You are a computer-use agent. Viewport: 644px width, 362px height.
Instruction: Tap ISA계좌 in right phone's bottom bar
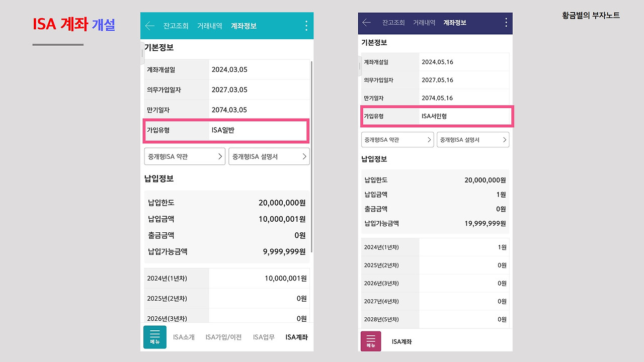point(401,341)
